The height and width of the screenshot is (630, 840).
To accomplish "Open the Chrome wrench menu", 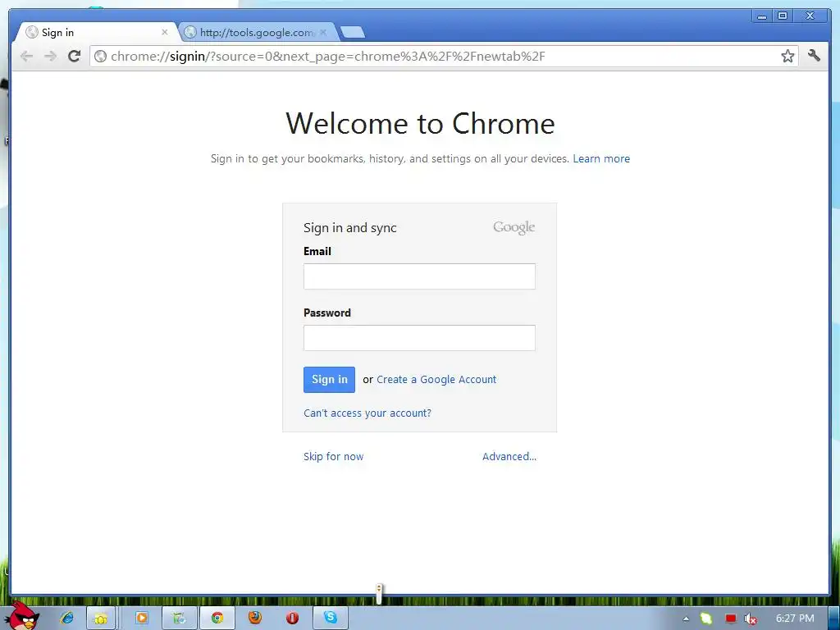I will coord(815,55).
